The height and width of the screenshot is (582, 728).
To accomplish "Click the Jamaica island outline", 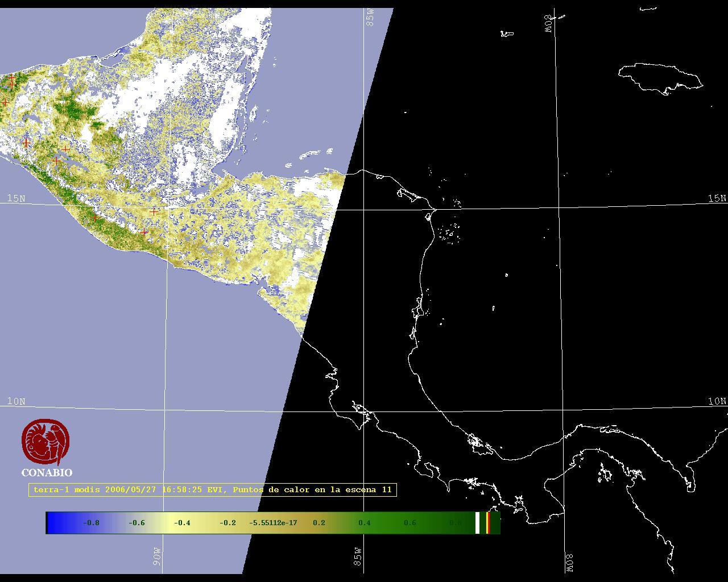I will point(660,78).
